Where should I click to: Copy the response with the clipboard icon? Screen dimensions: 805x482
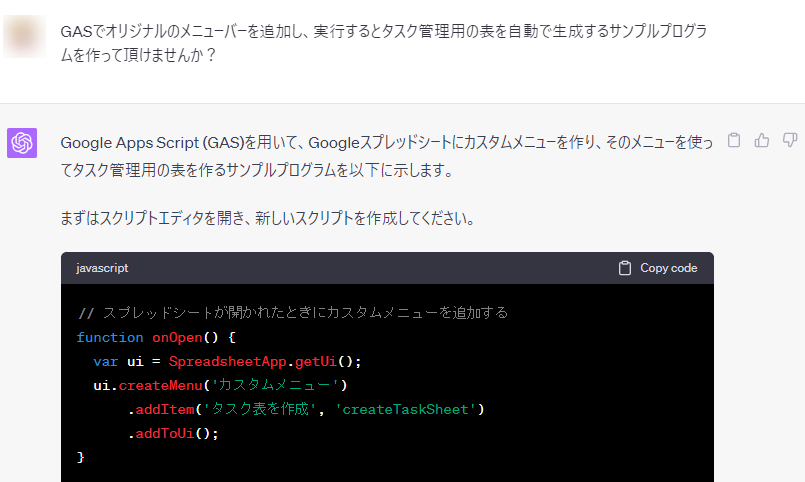coord(734,141)
